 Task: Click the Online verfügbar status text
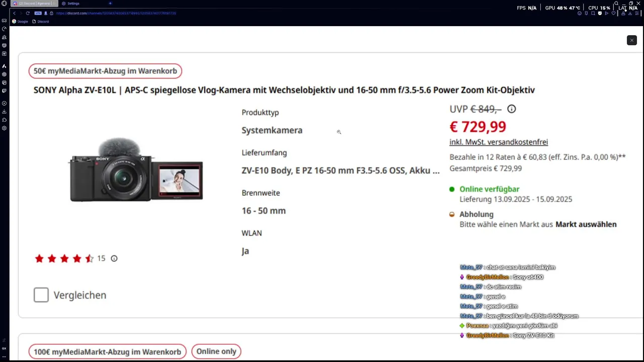point(490,189)
